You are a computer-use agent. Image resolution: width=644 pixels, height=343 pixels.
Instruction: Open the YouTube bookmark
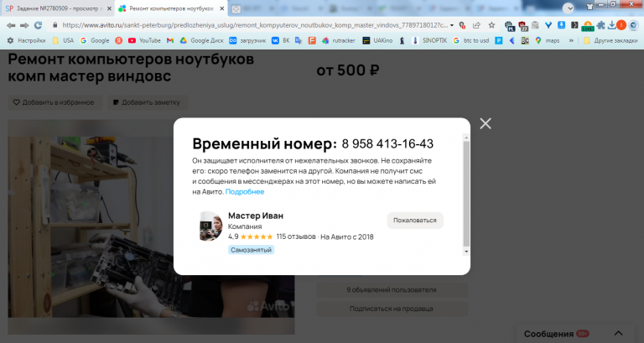pos(144,40)
